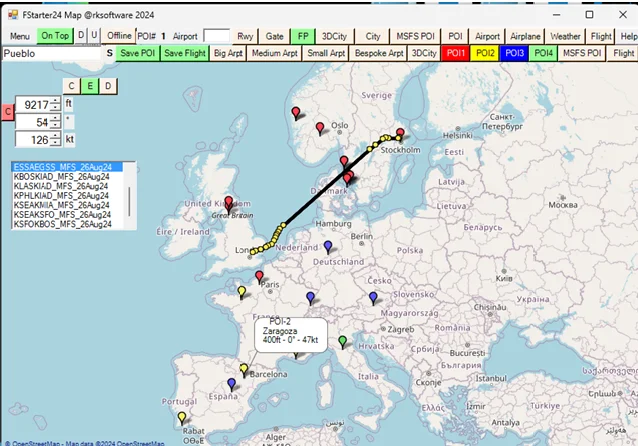Open the Airport tab in top row
This screenshot has width=638, height=446.
click(487, 36)
